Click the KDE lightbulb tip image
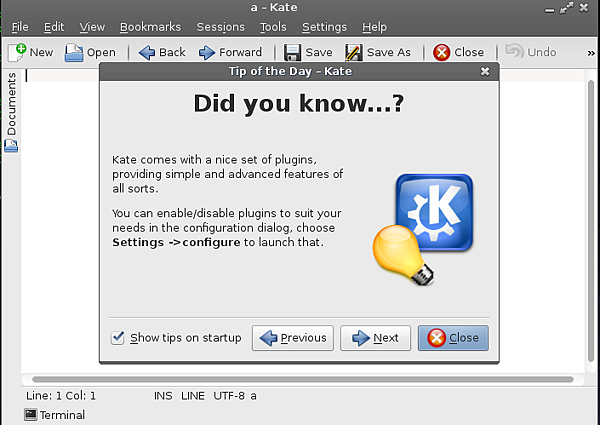This screenshot has width=600, height=425. 423,230
